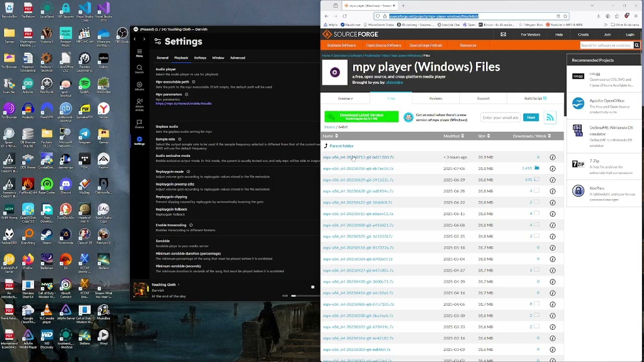This screenshot has height=362, width=644.
Task: Stop playback in Feishin player bar
Action: point(312,287)
